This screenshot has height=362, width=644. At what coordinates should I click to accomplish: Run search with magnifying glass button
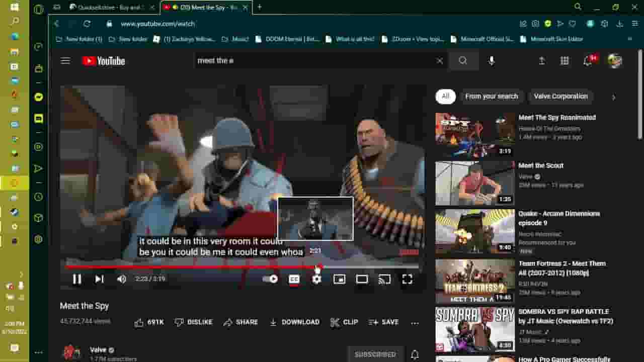pos(463,61)
